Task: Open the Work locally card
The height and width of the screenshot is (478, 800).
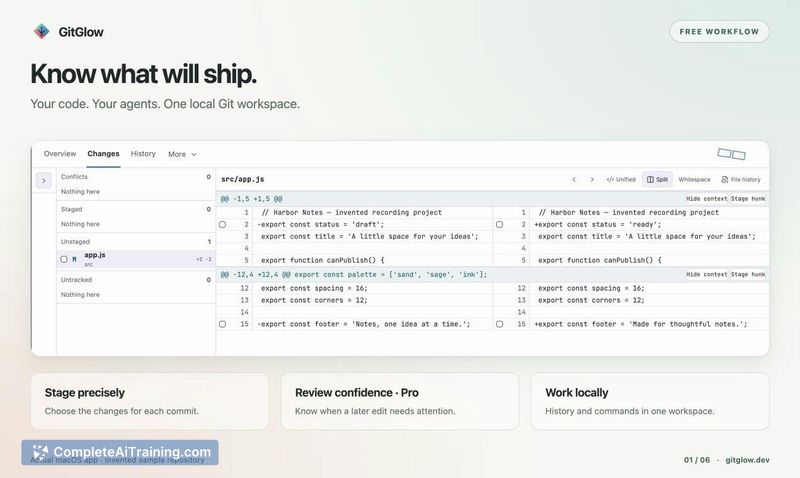Action: [x=650, y=401]
